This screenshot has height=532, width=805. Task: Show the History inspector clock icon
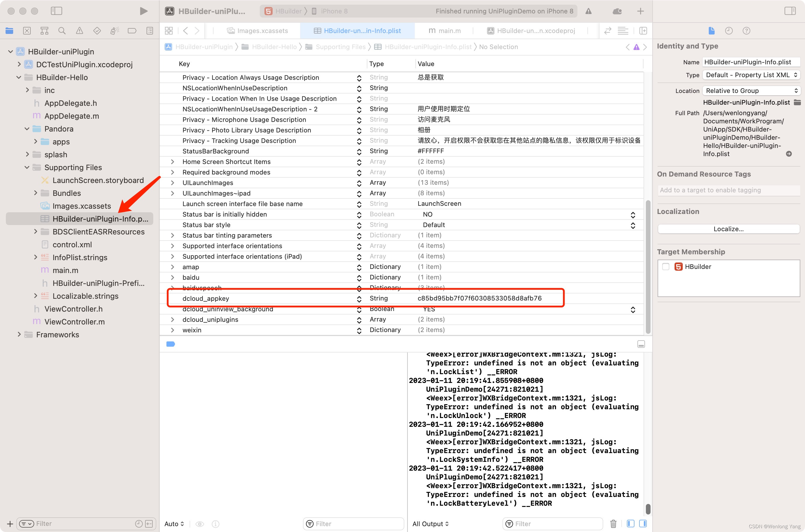click(729, 31)
